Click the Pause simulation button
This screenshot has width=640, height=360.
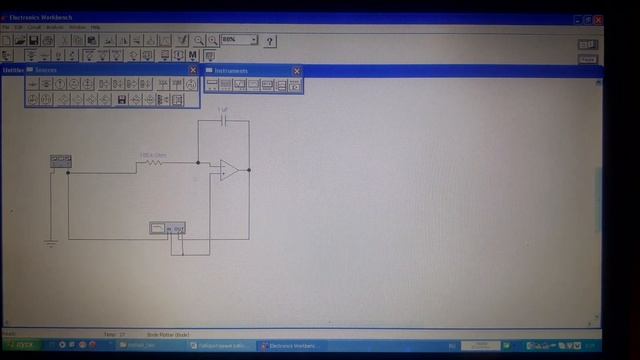(588, 60)
